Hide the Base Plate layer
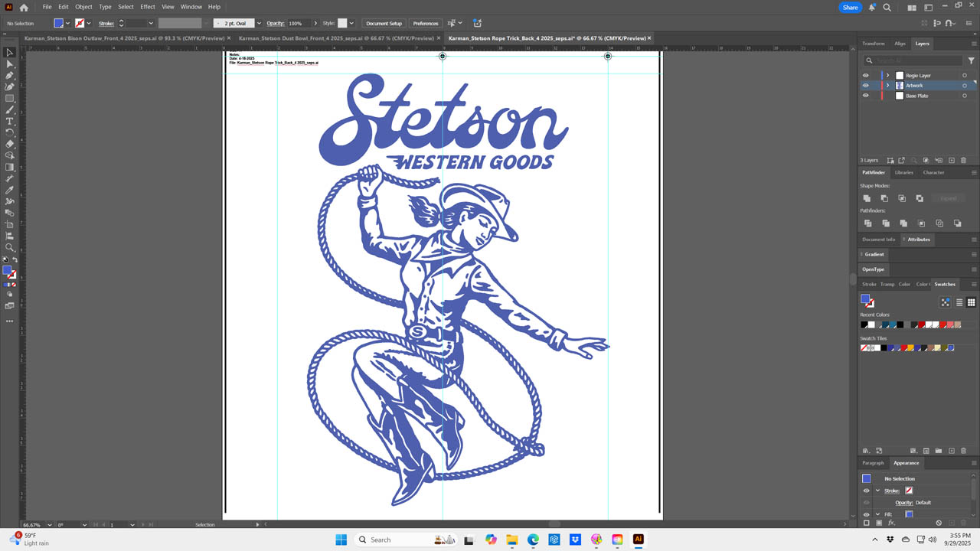Screen dimensions: 980x551 866,96
